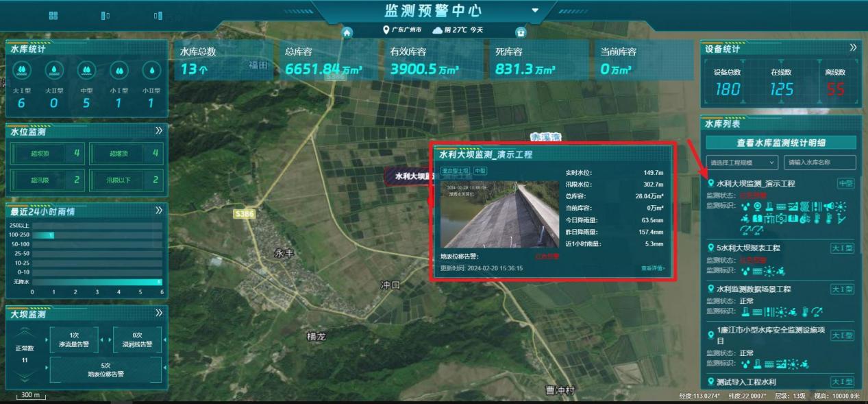Open the 监测预警中心 title dropdown arrow
This screenshot has width=868, height=404.
tap(535, 11)
